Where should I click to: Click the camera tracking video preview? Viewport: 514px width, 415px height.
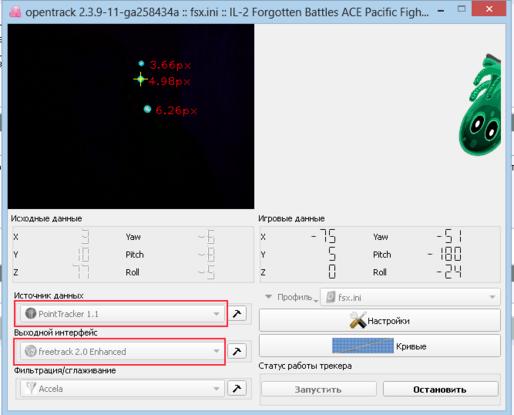pyautogui.click(x=131, y=116)
